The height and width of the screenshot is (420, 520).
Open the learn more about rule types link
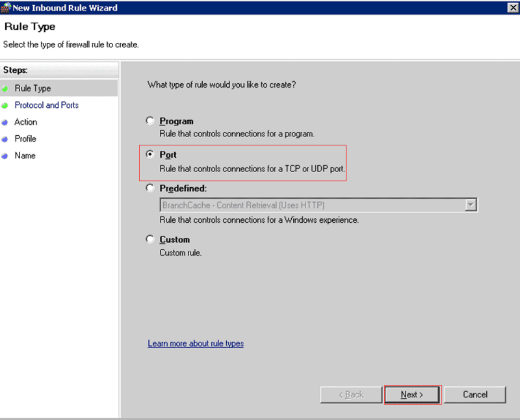(x=195, y=344)
